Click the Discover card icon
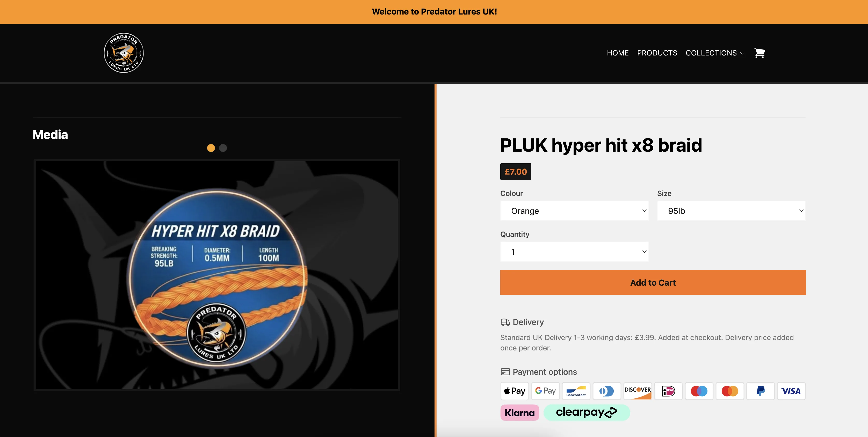This screenshot has width=868, height=437. [x=638, y=391]
